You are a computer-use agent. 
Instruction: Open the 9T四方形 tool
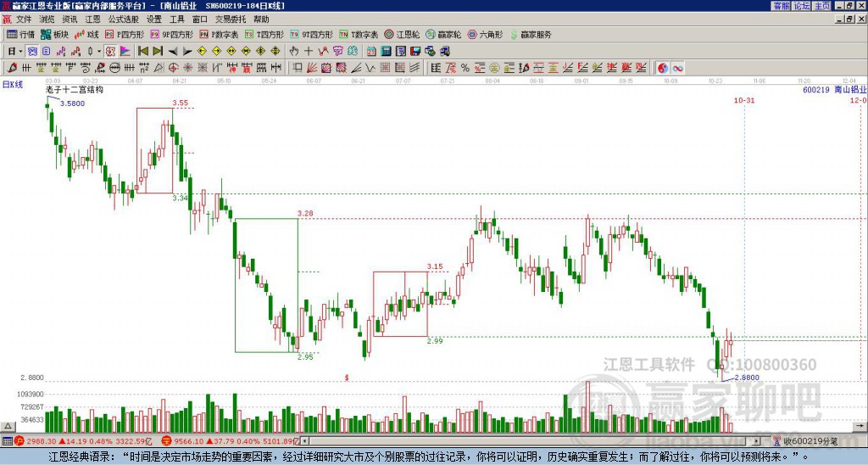pos(312,34)
